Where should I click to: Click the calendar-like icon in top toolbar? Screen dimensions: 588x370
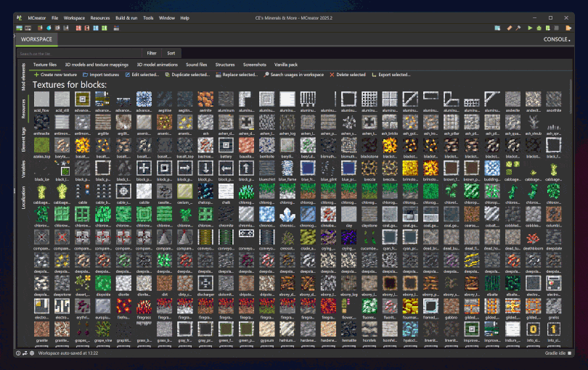pos(116,28)
